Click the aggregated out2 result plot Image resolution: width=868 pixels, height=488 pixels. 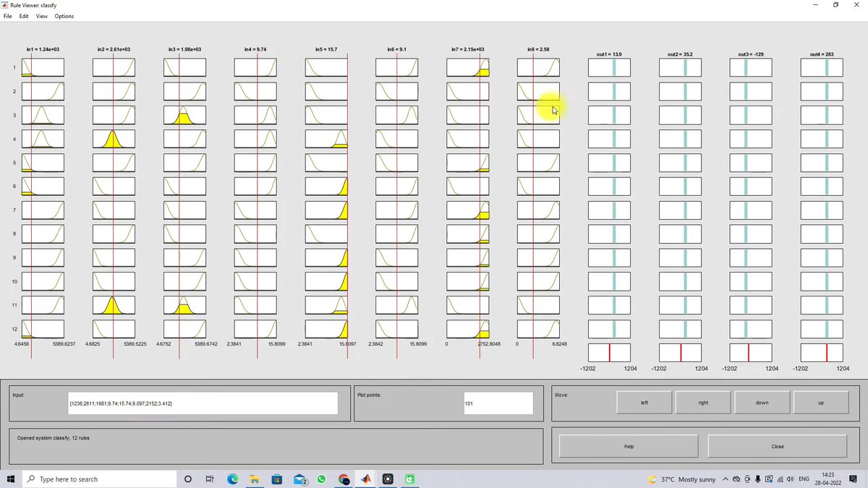(680, 353)
